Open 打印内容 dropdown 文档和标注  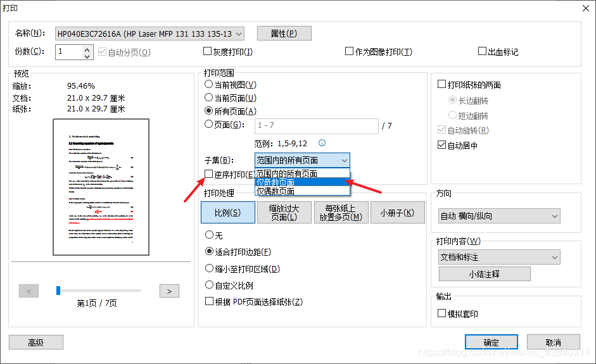[x=499, y=257]
